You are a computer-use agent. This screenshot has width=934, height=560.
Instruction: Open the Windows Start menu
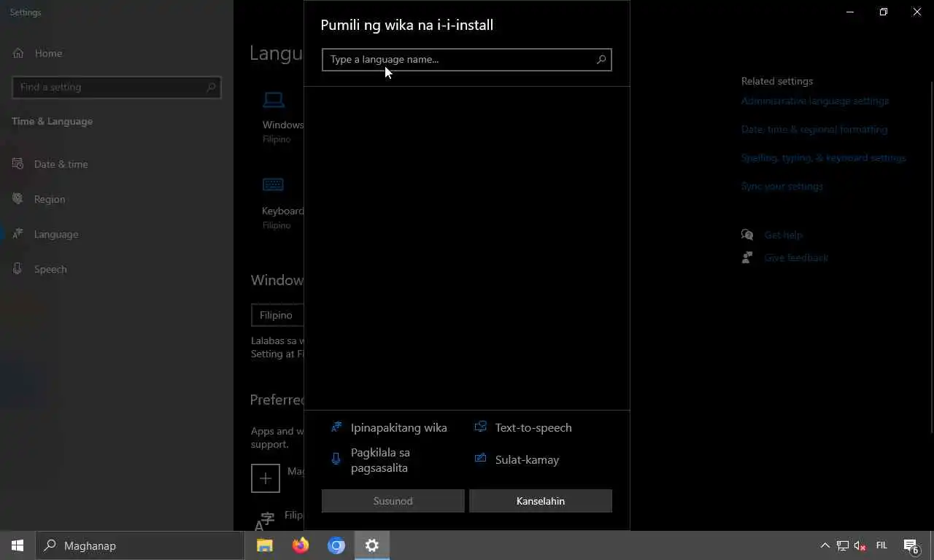[x=18, y=545]
